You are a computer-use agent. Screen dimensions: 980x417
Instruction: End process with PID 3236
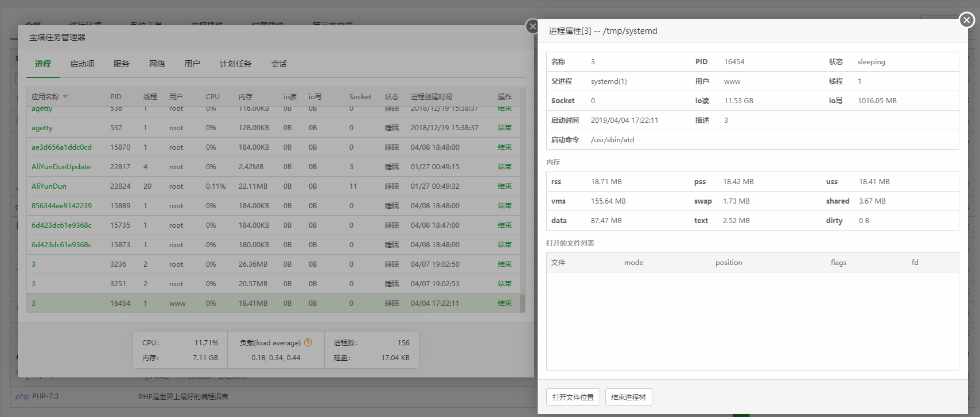[505, 264]
